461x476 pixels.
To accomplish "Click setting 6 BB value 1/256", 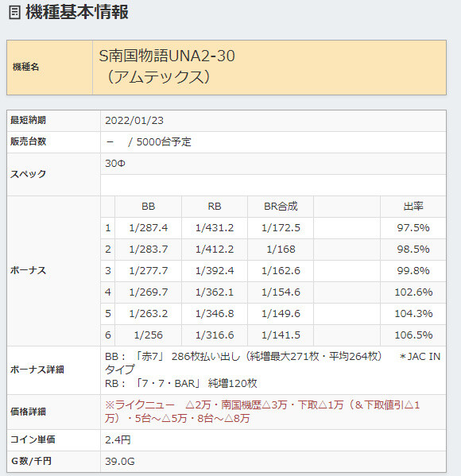I will pyautogui.click(x=148, y=335).
